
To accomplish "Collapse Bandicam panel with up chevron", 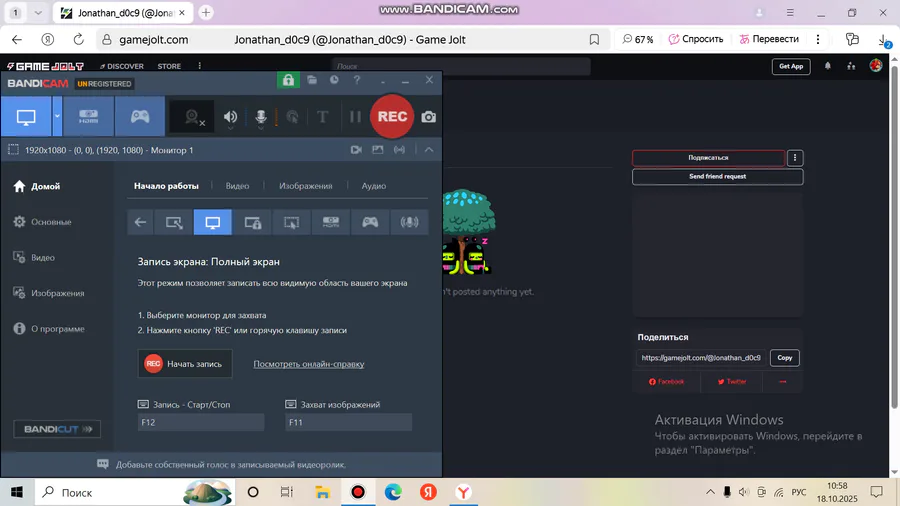I will [x=429, y=150].
